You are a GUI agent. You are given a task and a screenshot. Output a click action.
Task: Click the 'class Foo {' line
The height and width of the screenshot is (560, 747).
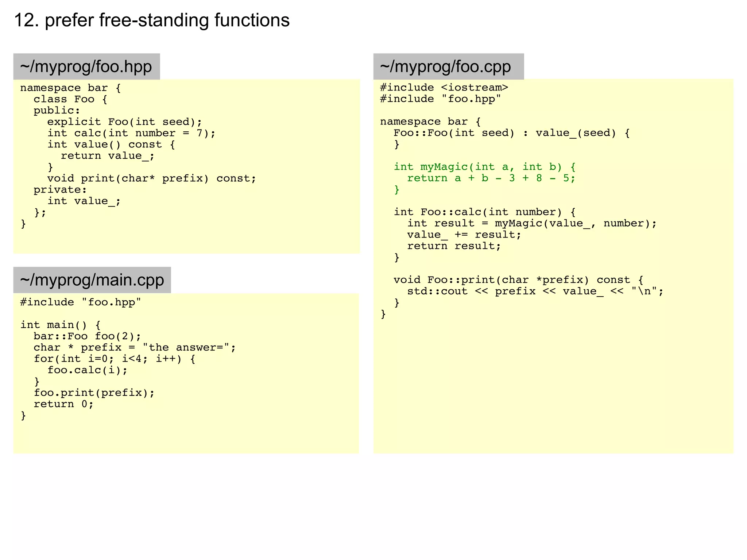coord(70,99)
